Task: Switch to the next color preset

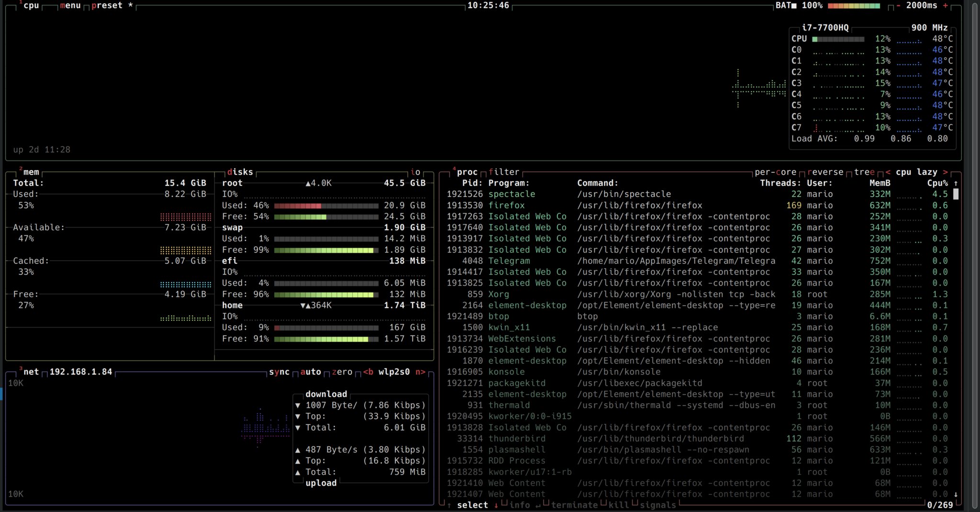Action: (x=106, y=5)
